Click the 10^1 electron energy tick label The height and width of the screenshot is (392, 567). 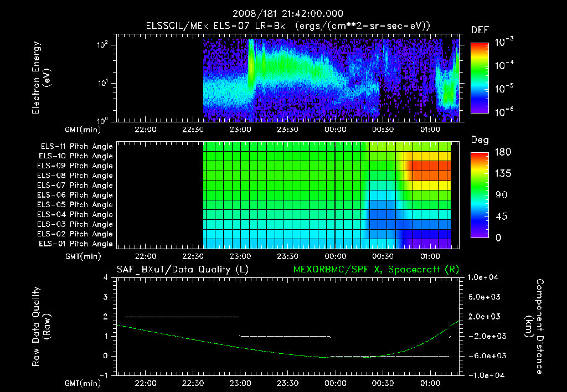(102, 83)
